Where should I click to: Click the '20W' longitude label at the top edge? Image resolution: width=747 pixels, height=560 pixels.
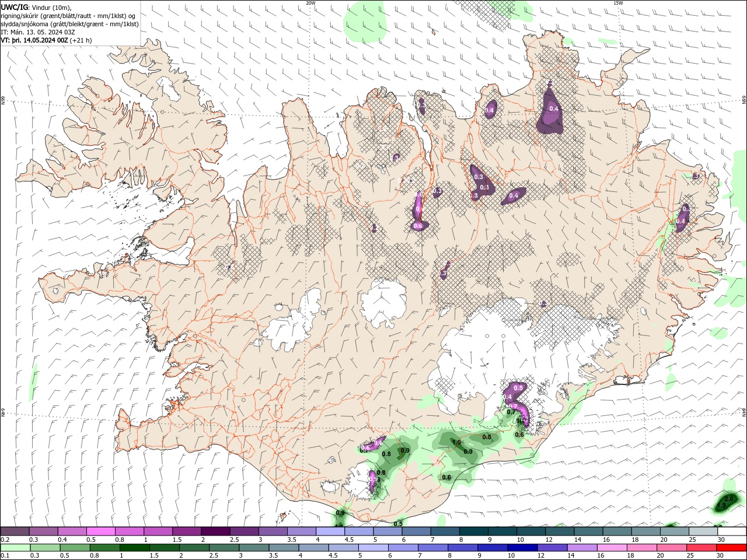[310, 3]
